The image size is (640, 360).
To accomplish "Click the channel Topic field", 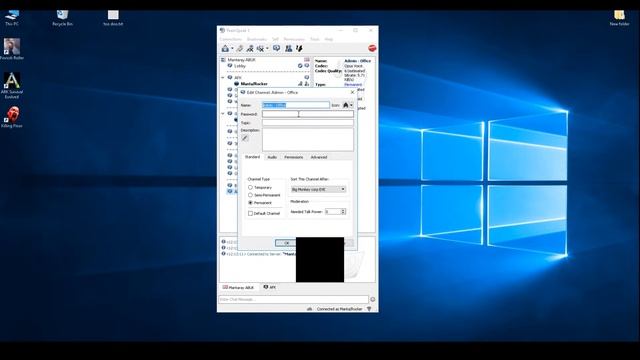I will (308, 122).
